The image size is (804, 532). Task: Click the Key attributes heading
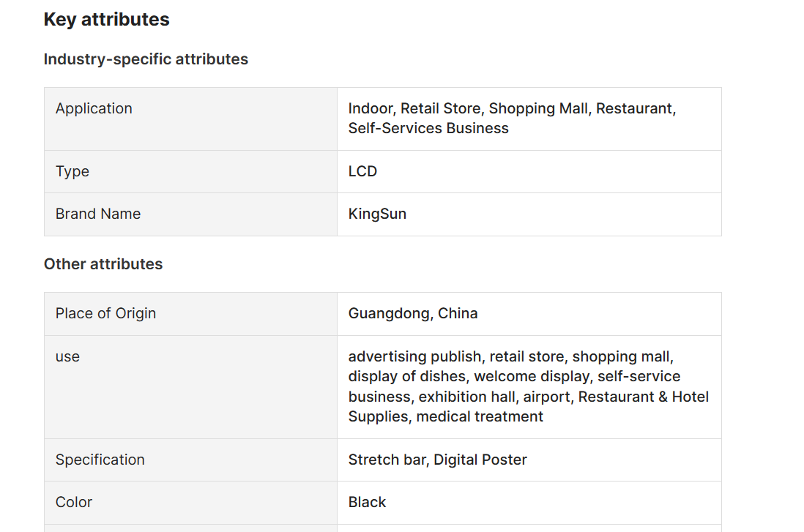click(106, 20)
